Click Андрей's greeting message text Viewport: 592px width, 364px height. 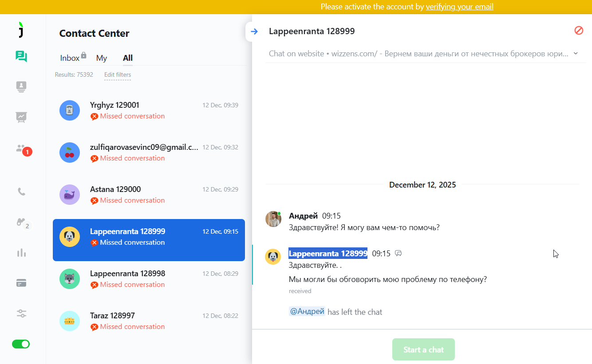point(364,228)
